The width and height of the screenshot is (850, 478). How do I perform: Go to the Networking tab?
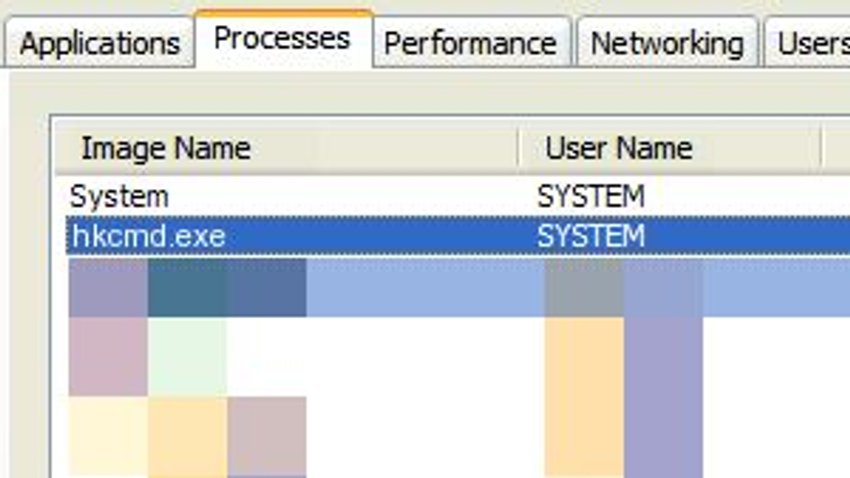[x=666, y=44]
